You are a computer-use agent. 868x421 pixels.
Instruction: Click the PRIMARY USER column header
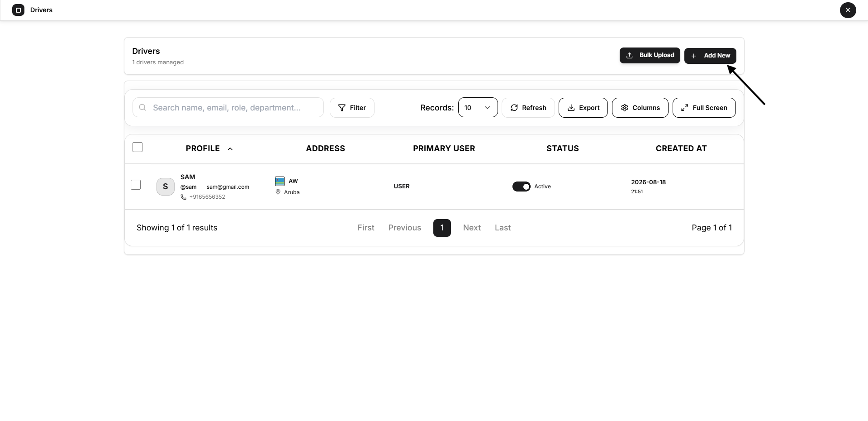pos(444,148)
